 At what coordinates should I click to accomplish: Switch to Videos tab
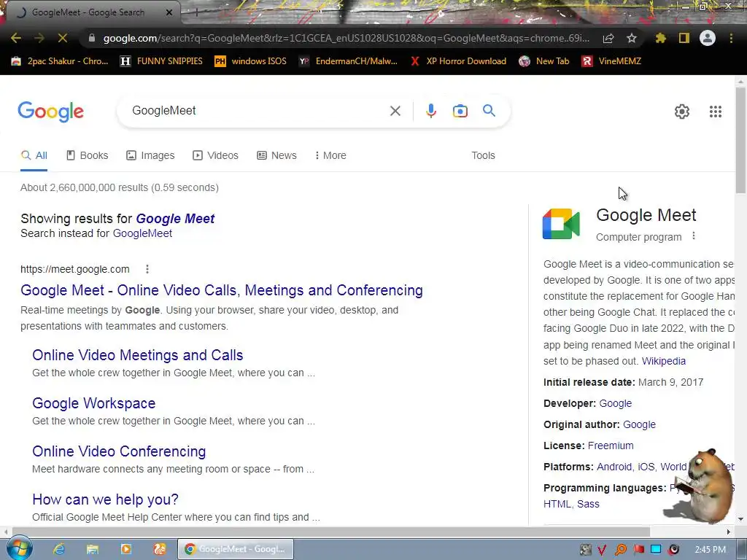pos(215,156)
